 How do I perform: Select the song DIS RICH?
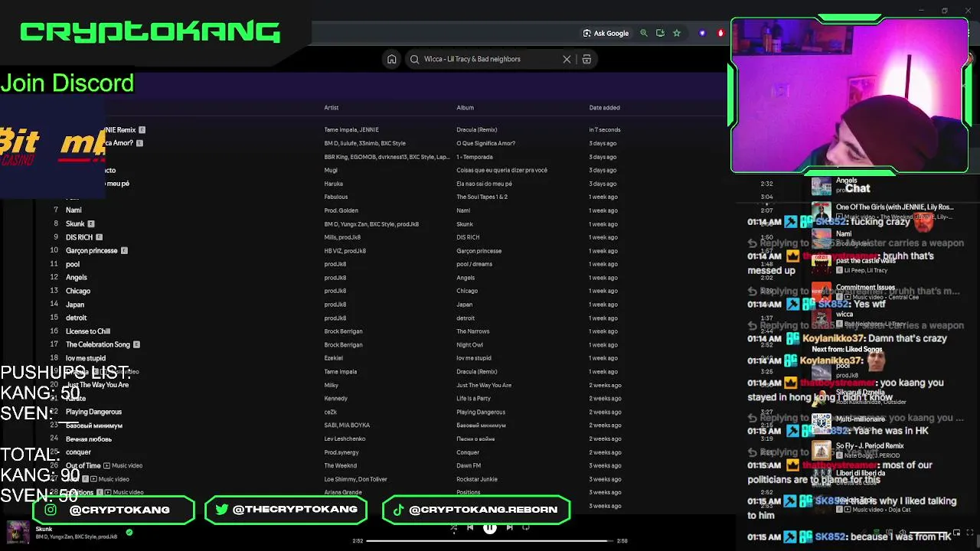pyautogui.click(x=79, y=237)
